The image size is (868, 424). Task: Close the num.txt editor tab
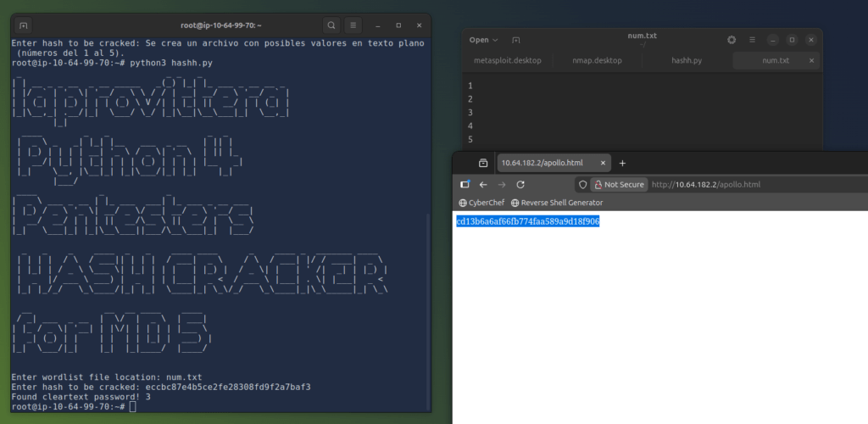click(811, 60)
